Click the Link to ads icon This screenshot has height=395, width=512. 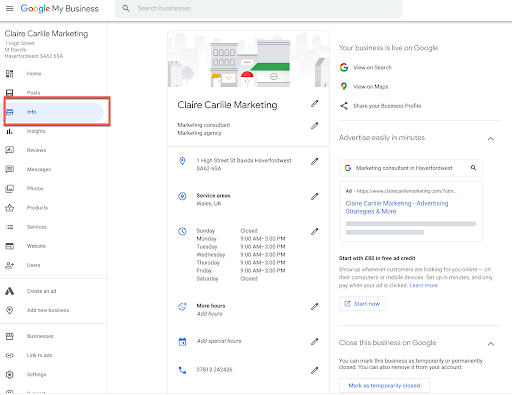tap(10, 355)
